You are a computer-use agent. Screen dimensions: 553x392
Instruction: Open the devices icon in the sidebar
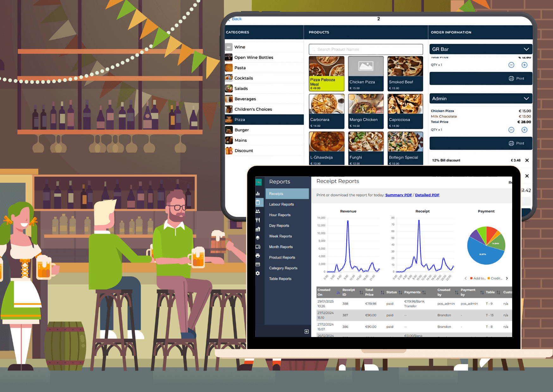pyautogui.click(x=258, y=247)
